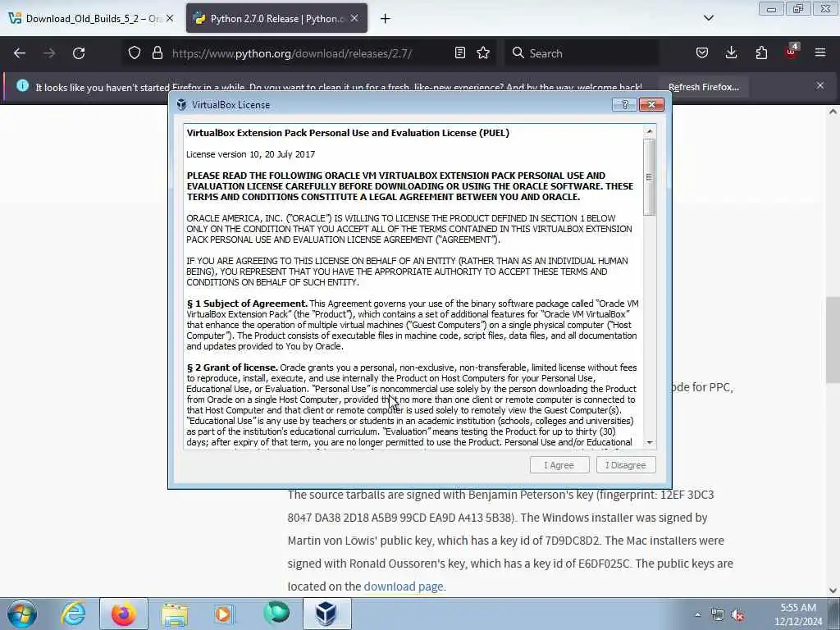Click the license text scroll up arrow
The height and width of the screenshot is (630, 840).
tap(650, 131)
